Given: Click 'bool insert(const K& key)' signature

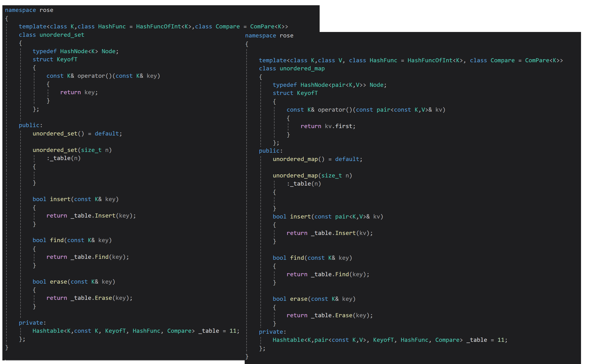Looking at the screenshot, I should [75, 199].
